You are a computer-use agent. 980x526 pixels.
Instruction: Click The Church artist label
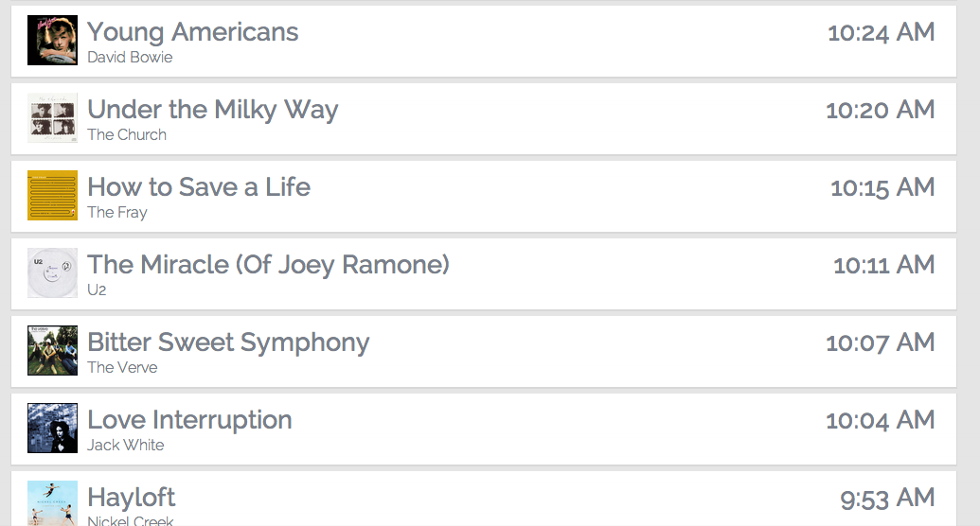[127, 134]
